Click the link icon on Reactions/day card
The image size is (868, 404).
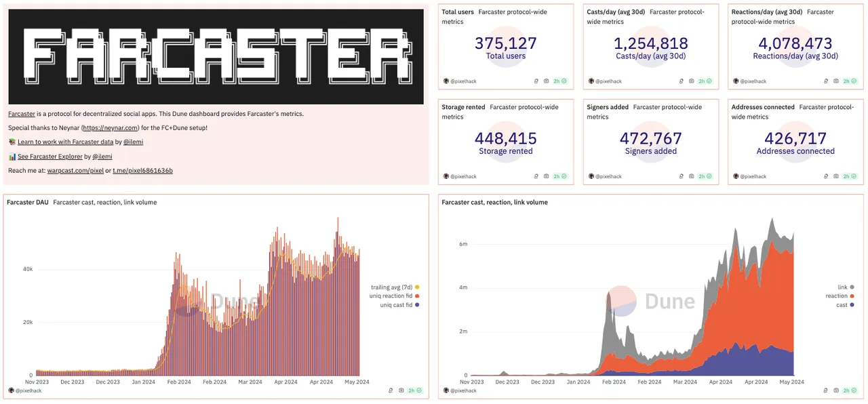click(x=827, y=81)
